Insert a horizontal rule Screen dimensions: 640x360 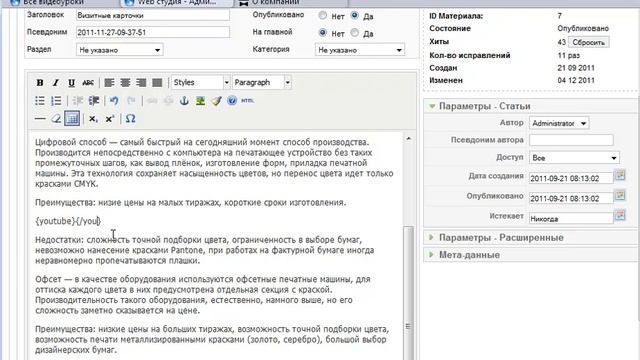40,119
